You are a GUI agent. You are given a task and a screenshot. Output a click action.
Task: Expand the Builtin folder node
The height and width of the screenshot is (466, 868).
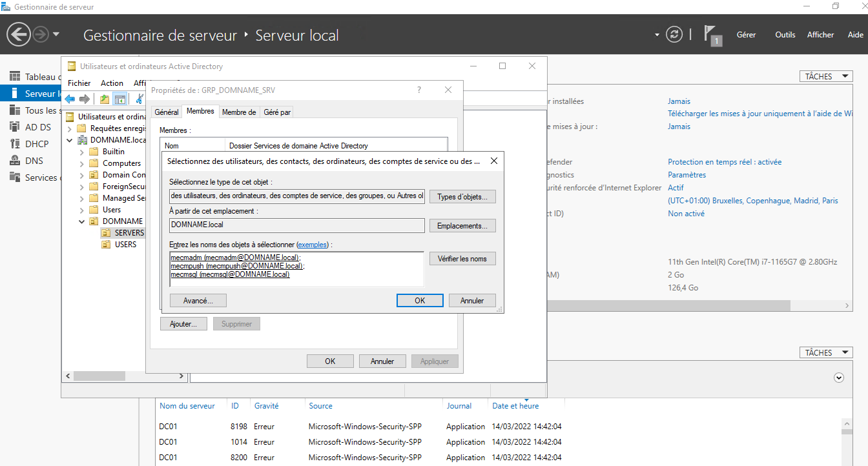[82, 152]
